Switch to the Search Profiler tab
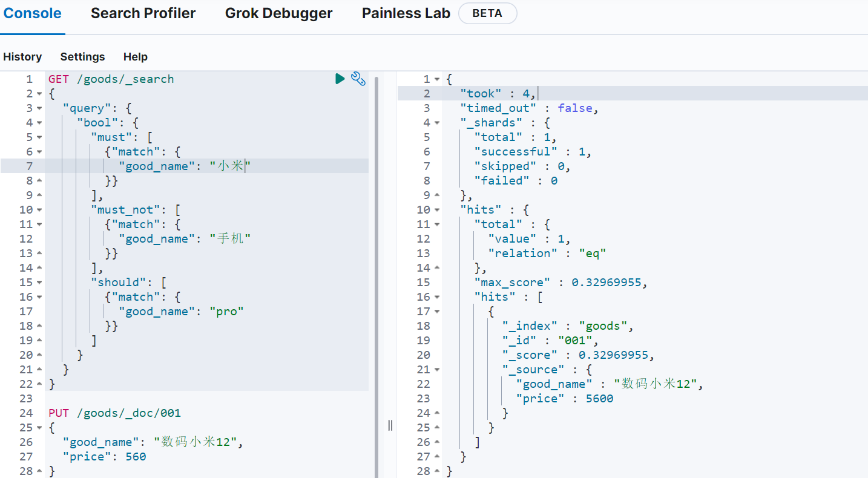This screenshot has height=478, width=868. (x=143, y=13)
